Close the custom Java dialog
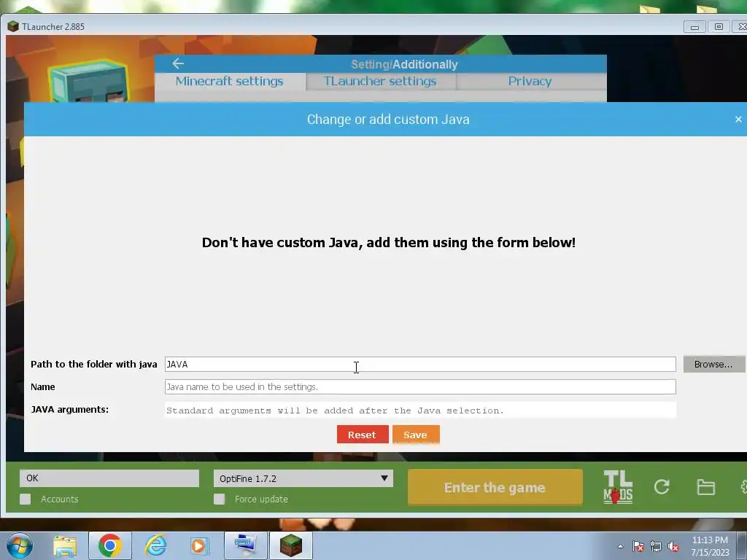The image size is (747, 560). point(738,119)
